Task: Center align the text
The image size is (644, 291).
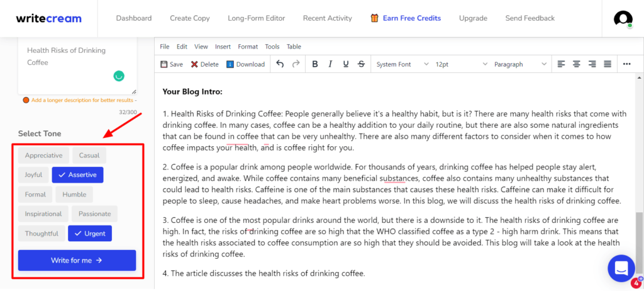Action: pos(576,64)
